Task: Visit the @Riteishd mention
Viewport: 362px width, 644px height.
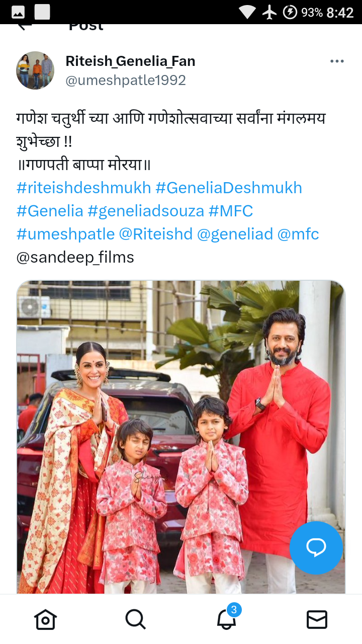Action: [x=156, y=234]
